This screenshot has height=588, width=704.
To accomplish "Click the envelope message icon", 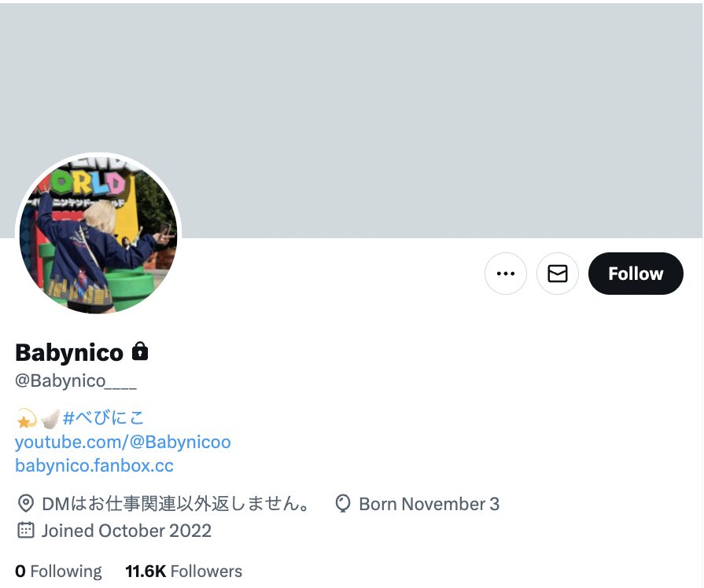I will coord(558,274).
